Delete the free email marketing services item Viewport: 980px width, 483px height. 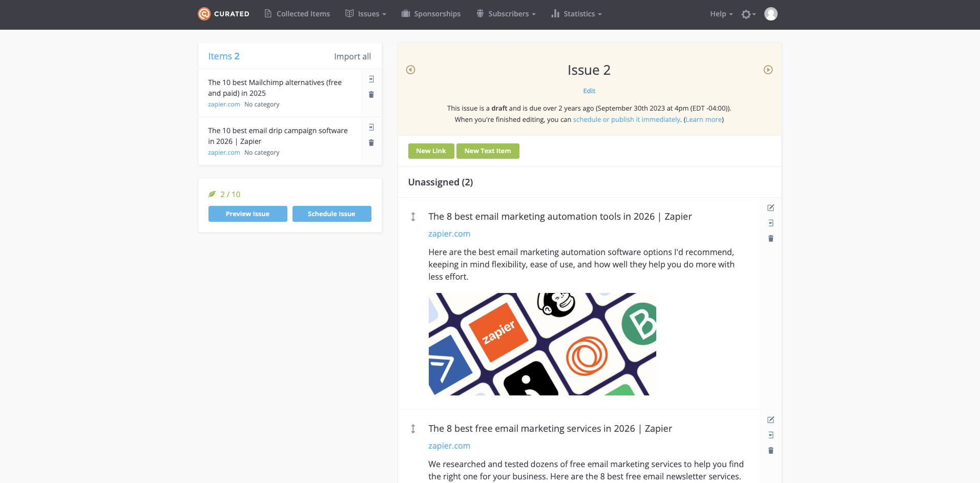(x=770, y=450)
